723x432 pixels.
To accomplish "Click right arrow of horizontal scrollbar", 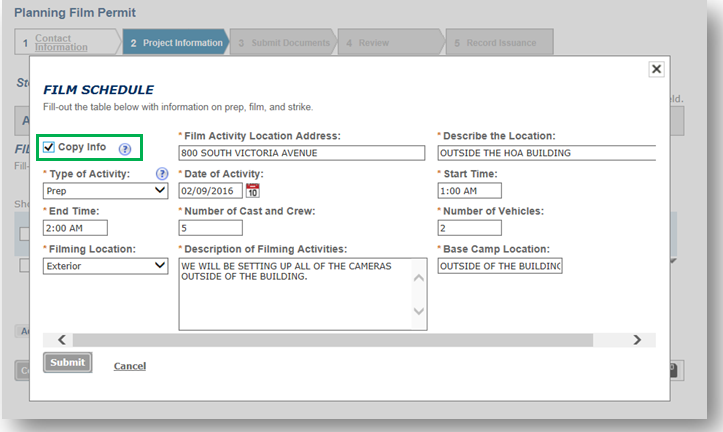I will tap(637, 340).
